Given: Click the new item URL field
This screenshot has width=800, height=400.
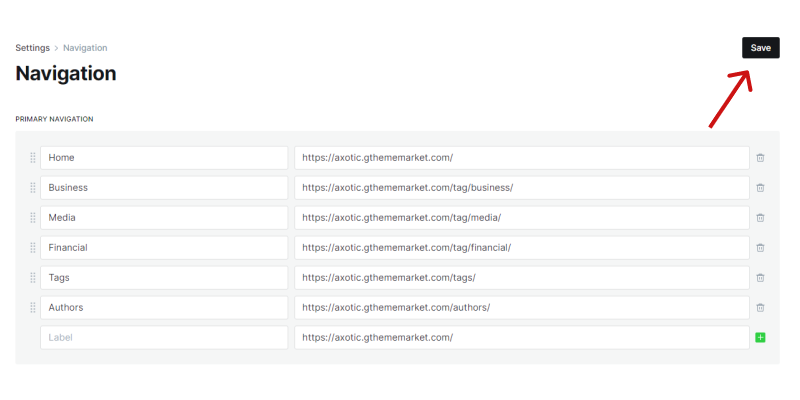Looking at the screenshot, I should click(521, 338).
